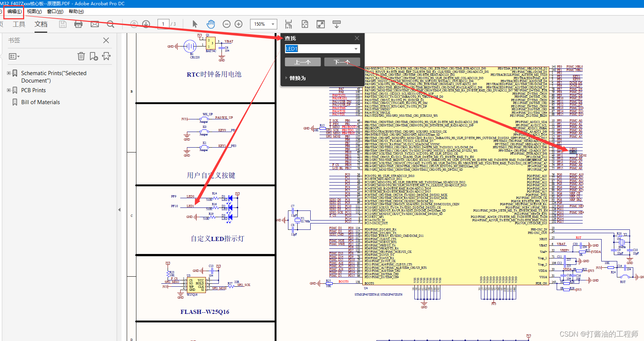Open the search magnifier tool
This screenshot has height=341, width=644.
(x=111, y=24)
